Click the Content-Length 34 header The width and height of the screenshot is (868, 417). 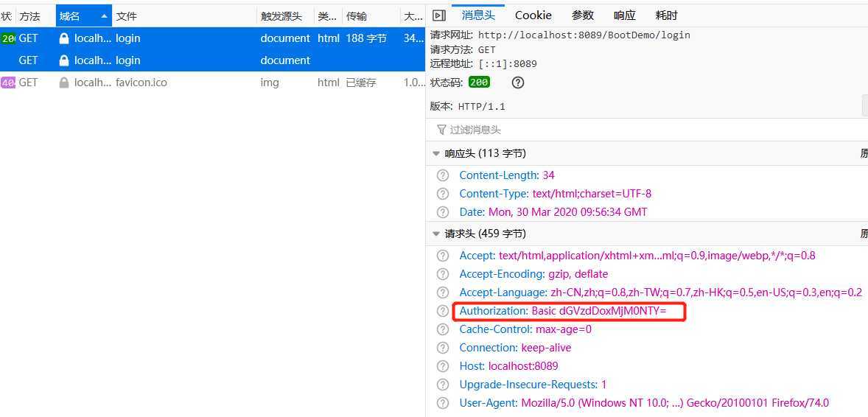pos(506,175)
